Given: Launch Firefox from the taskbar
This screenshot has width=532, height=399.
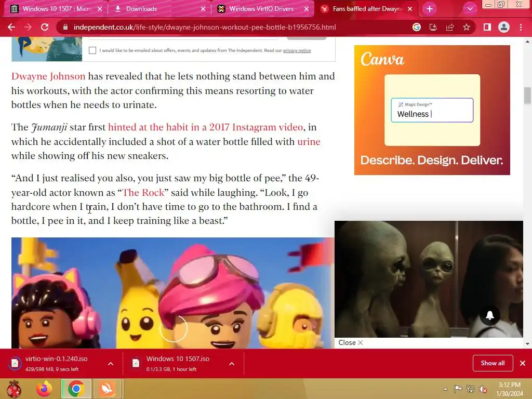Looking at the screenshot, I should coord(45,389).
